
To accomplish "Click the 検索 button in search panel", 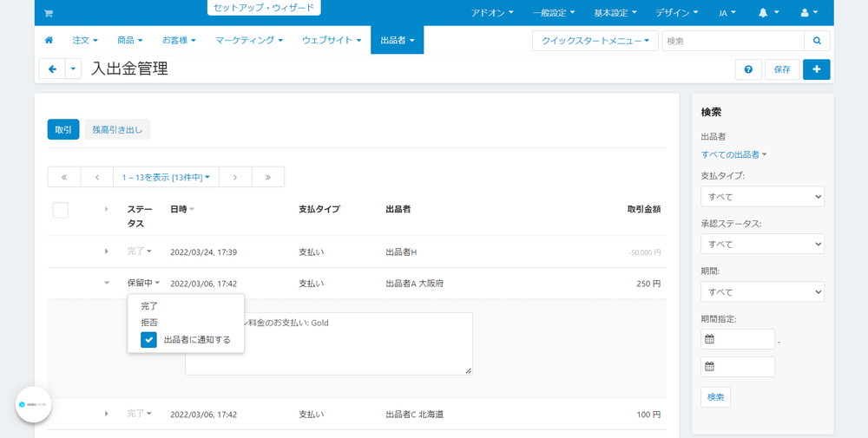I will point(716,397).
